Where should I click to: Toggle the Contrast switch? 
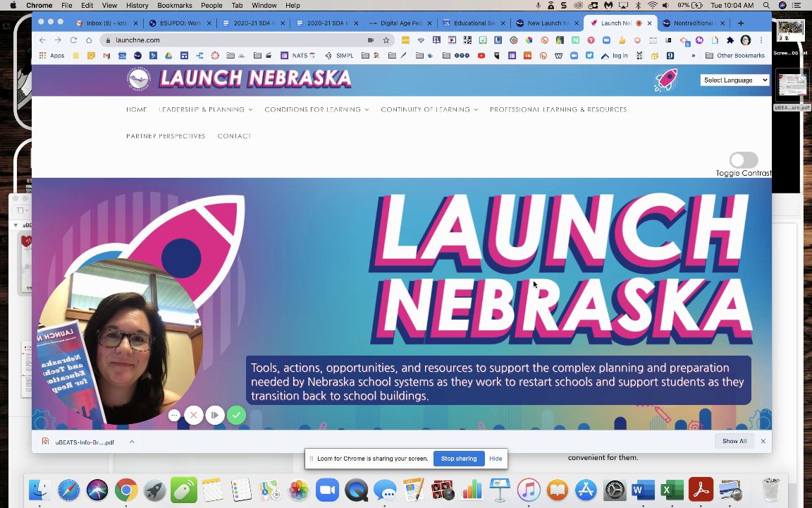[744, 159]
